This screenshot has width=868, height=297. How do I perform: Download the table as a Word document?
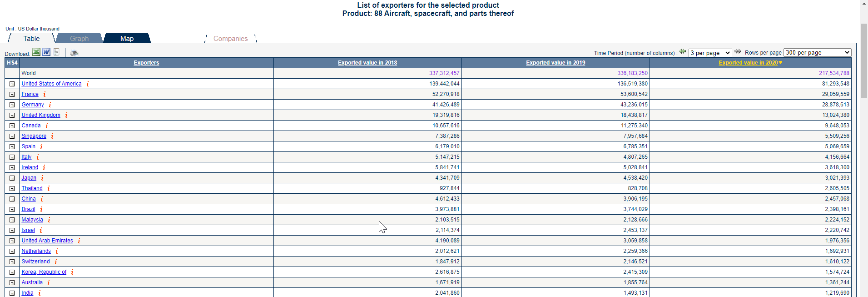46,52
